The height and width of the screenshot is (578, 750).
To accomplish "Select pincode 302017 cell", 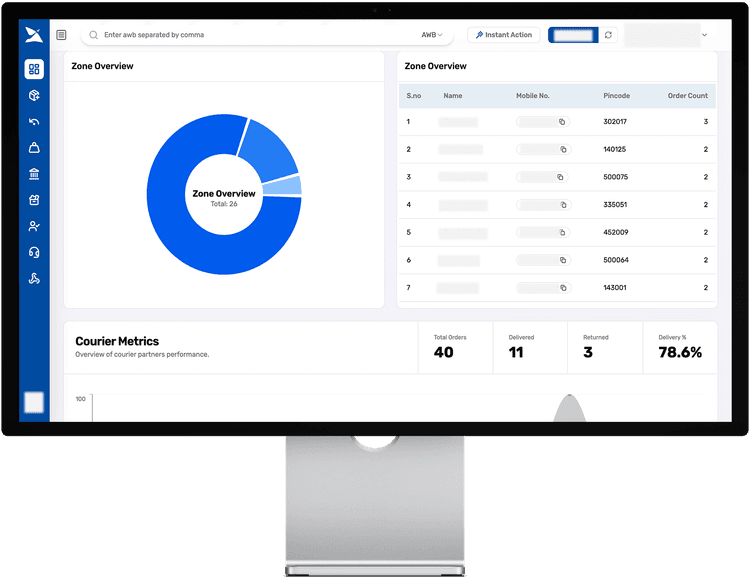I will pos(615,122).
